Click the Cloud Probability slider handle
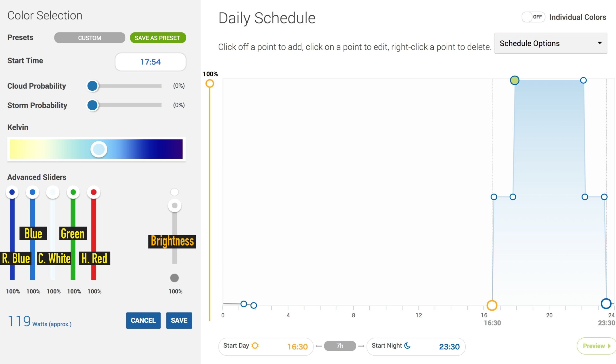This screenshot has width=616, height=364. point(93,86)
